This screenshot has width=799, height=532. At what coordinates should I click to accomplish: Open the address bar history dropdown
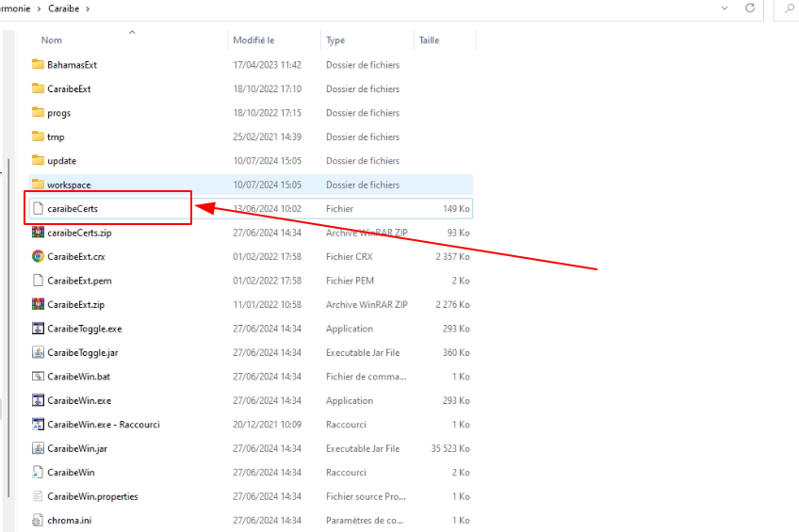tap(725, 8)
